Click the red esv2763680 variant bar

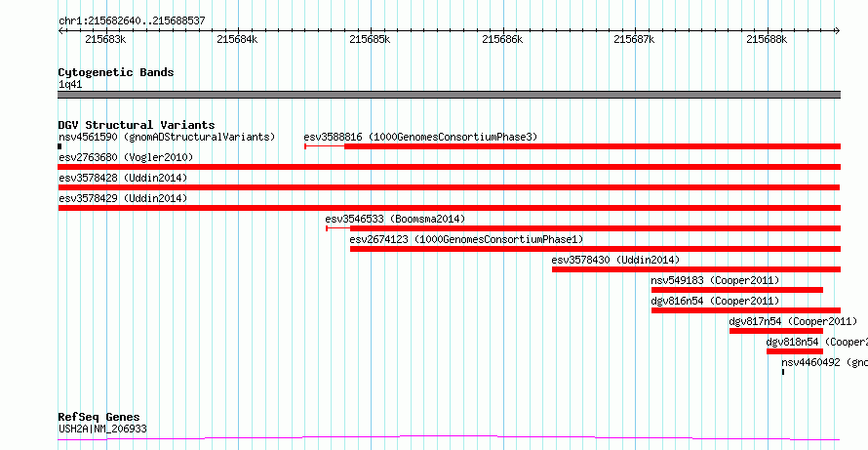449,167
